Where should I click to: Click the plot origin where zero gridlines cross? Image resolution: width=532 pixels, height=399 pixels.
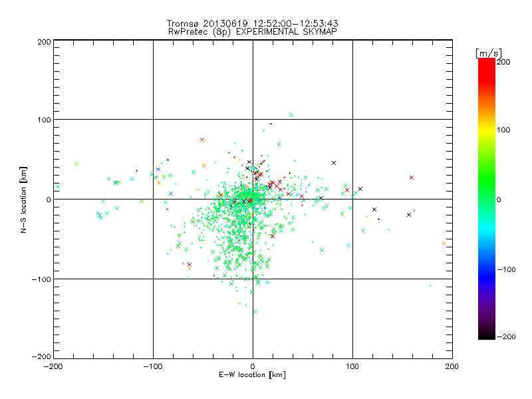[253, 199]
